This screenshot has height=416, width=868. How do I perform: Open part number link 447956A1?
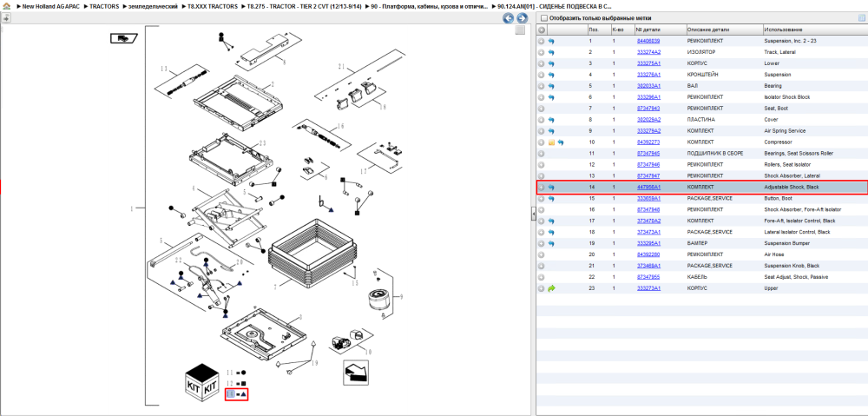click(648, 188)
